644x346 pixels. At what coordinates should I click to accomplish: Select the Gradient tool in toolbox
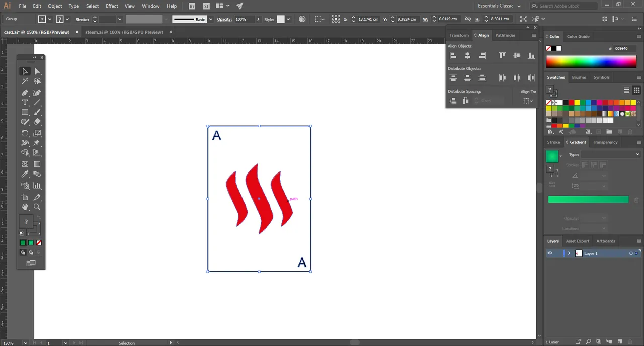pyautogui.click(x=37, y=164)
